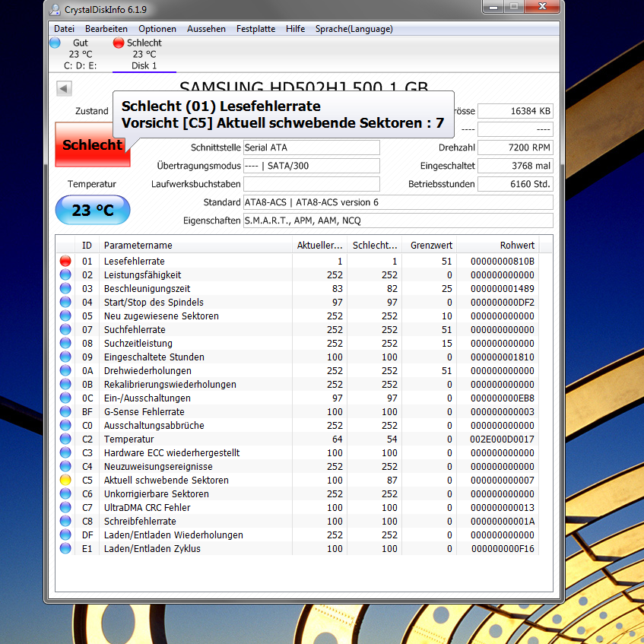Image resolution: width=644 pixels, height=644 pixels.
Task: Click the status icon for Unkorrigierbare Sektoren
Action: coord(65,493)
